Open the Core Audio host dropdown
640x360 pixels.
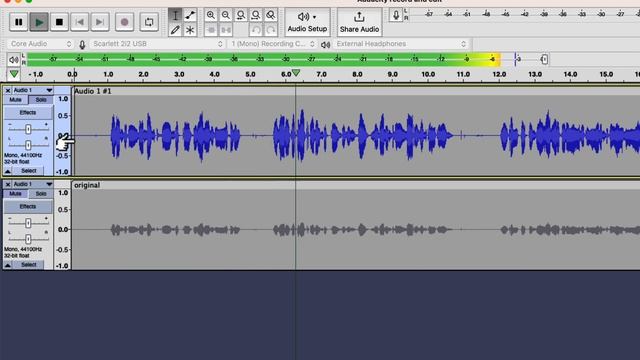coord(40,44)
